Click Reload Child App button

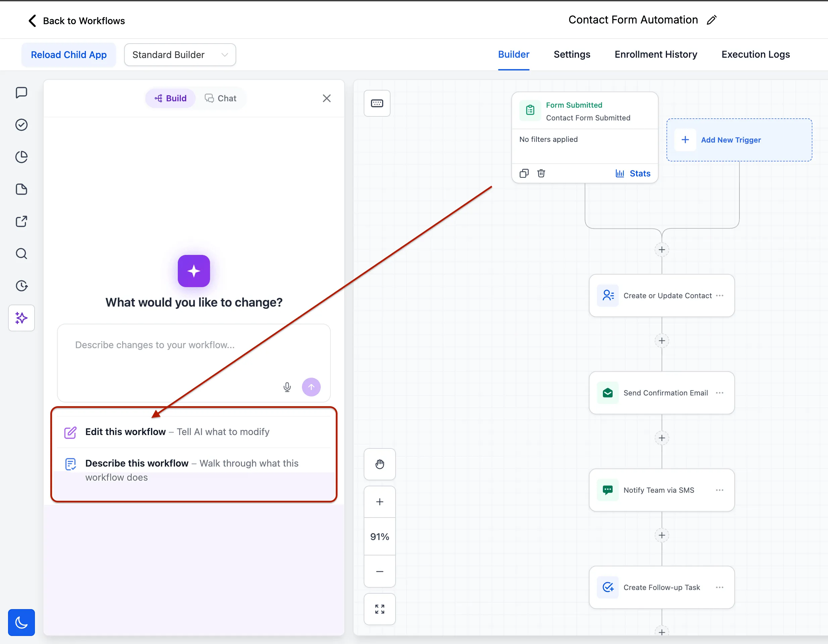69,55
